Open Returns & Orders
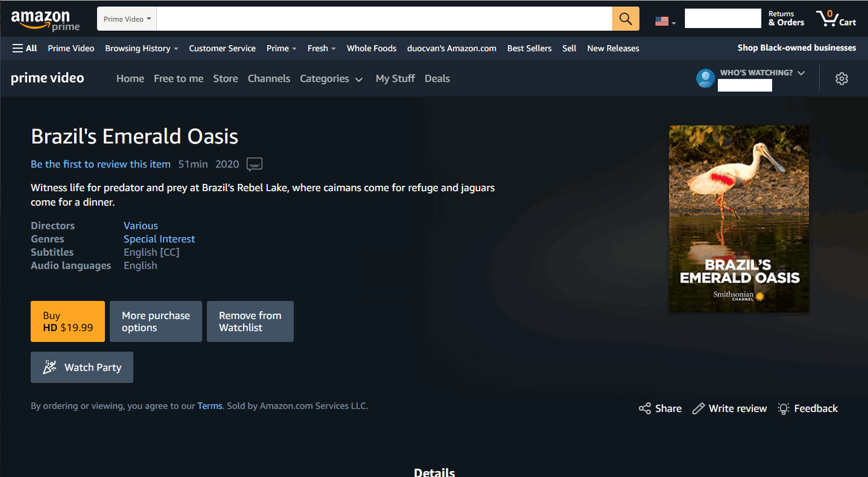 [x=786, y=19]
